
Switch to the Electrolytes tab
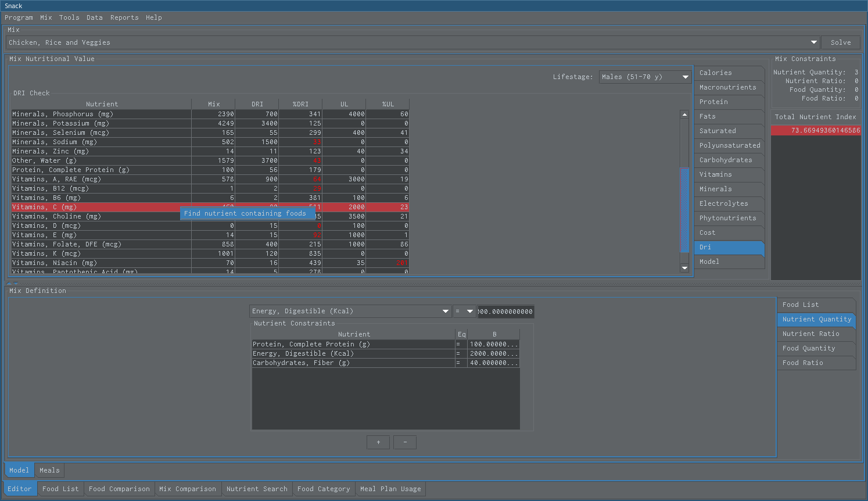tap(729, 203)
